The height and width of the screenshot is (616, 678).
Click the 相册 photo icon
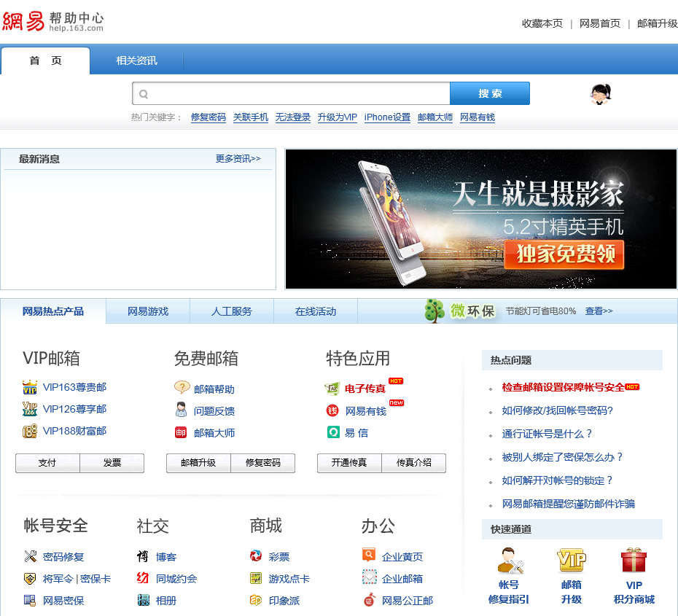[x=143, y=600]
